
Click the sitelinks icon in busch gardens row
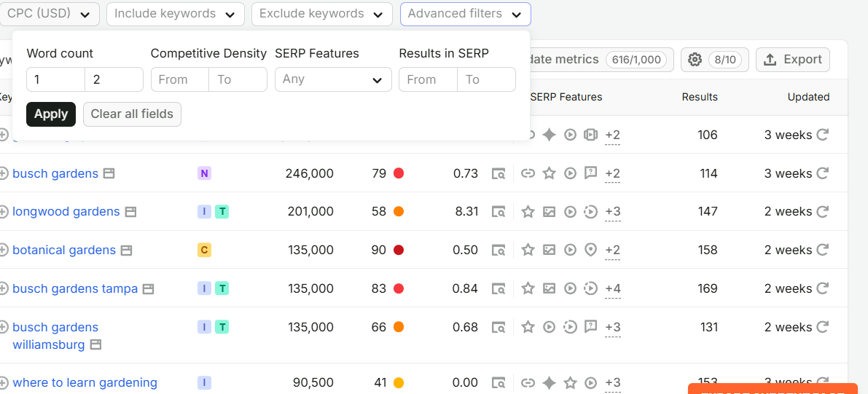tap(528, 173)
